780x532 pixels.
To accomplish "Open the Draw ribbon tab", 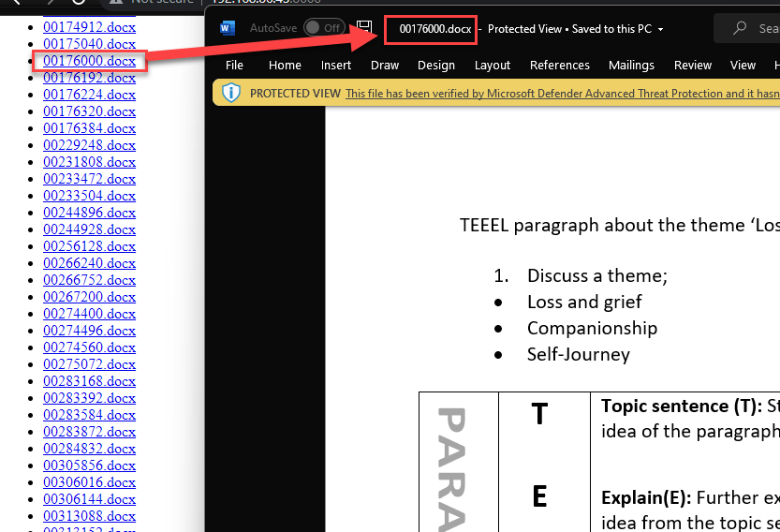I will pos(385,66).
